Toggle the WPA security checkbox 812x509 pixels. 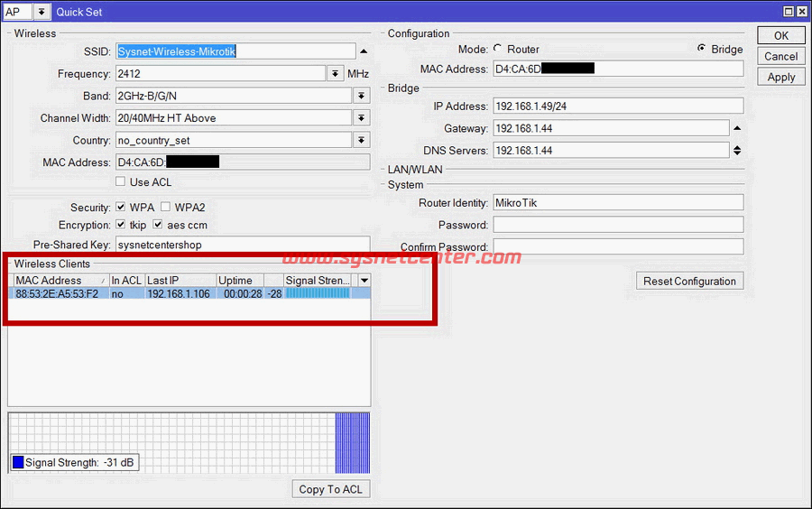(x=121, y=208)
